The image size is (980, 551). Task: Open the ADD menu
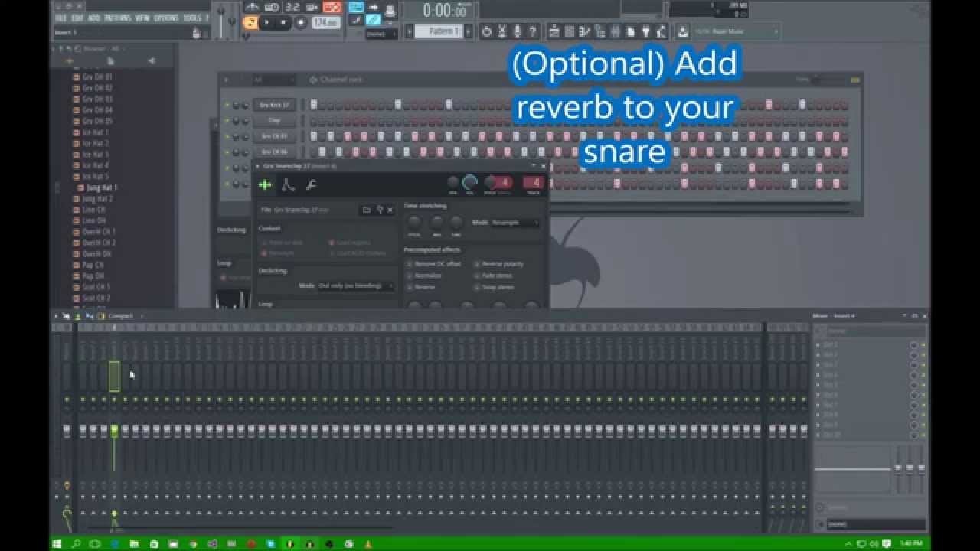tap(94, 18)
